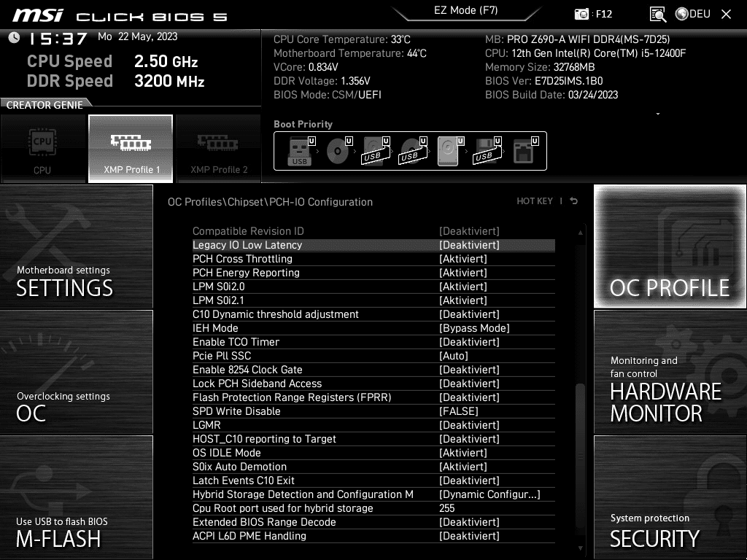
Task: Select ACPI L6D PME Handling row
Action: click(373, 536)
